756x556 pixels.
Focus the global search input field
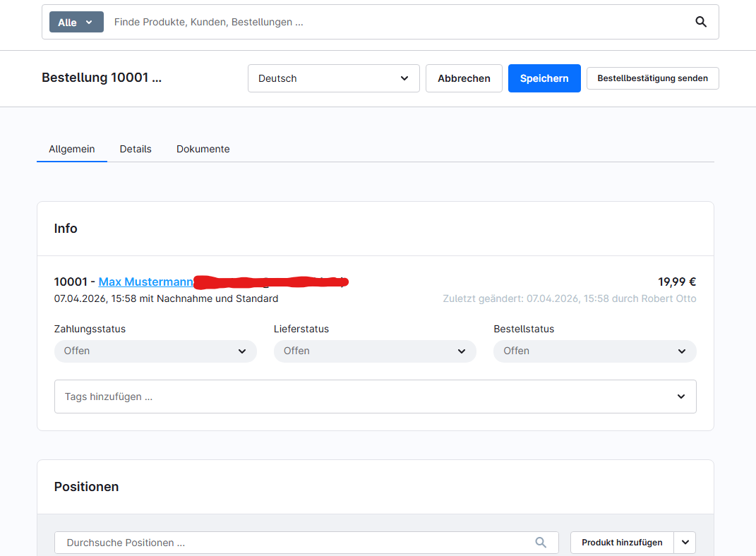tap(395, 23)
